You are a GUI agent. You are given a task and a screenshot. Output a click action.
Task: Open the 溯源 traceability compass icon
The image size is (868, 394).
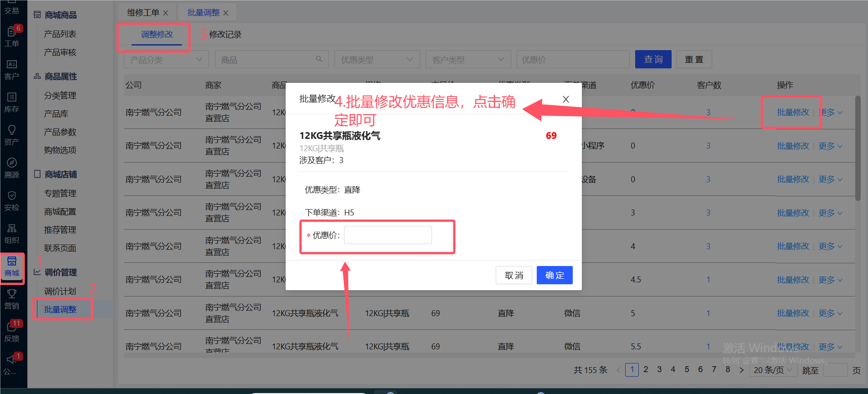(x=12, y=168)
